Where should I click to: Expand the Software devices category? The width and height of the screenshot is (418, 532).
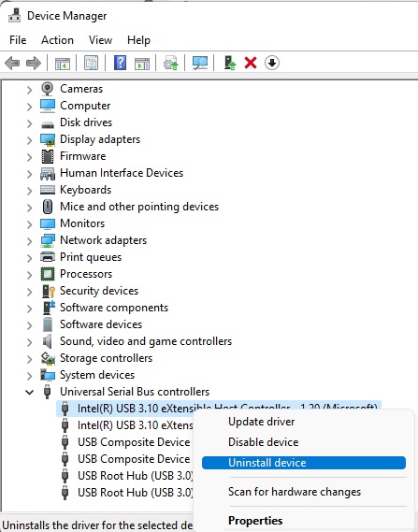[x=30, y=325]
